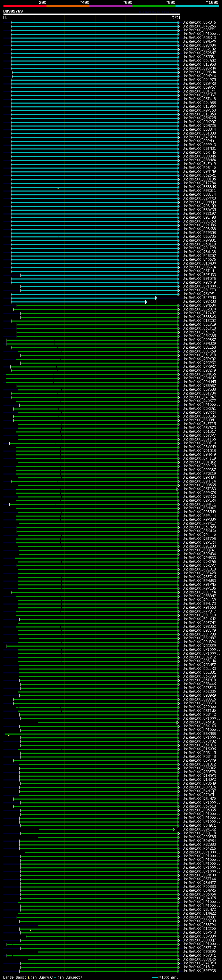222x980 pixels.
Task: Click the short green bar for Q9XEK2
Action: 107,829
